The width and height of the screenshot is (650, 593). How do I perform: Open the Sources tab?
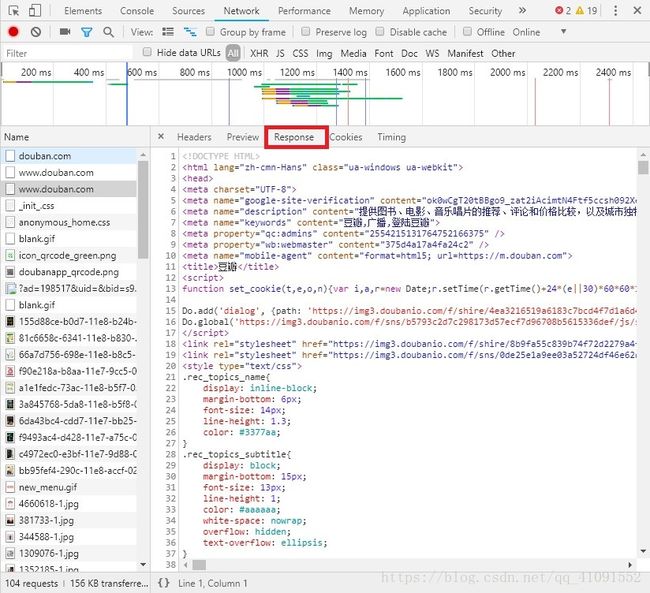(188, 11)
